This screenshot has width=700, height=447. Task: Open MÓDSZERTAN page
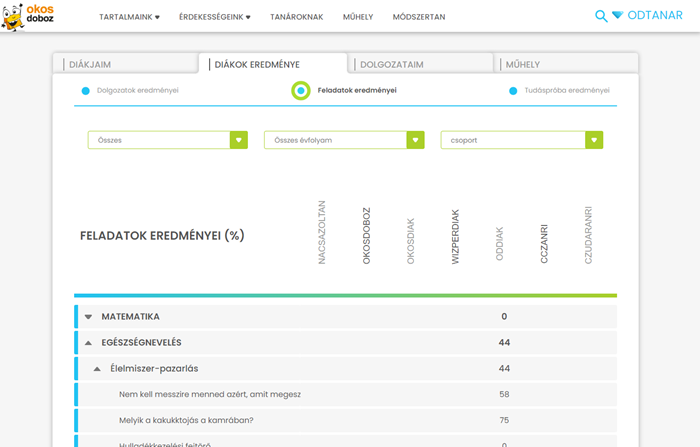pos(419,17)
